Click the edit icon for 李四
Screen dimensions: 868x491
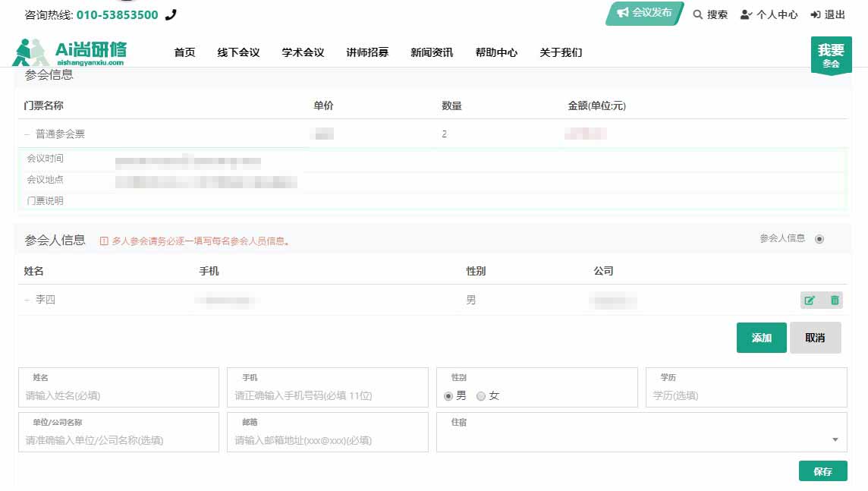[x=810, y=301]
